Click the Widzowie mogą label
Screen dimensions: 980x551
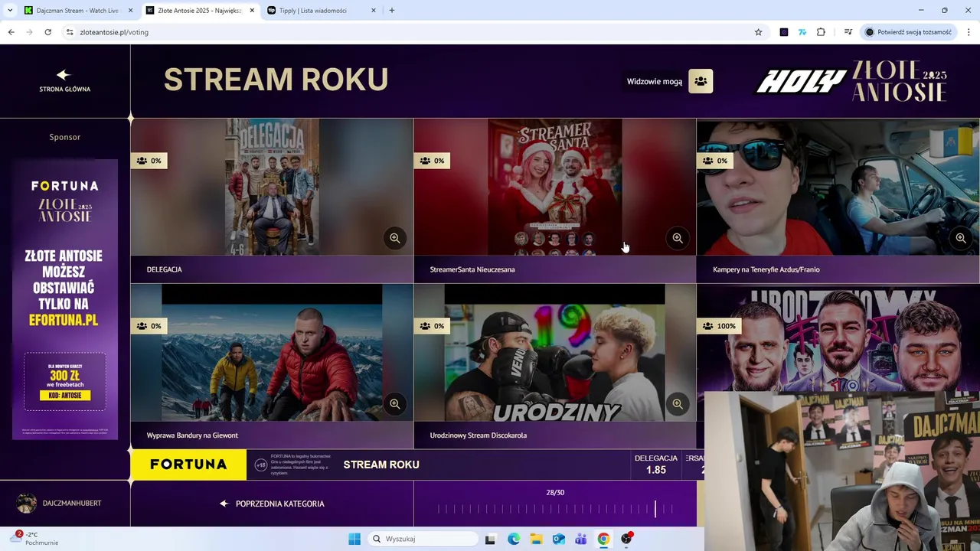(655, 81)
